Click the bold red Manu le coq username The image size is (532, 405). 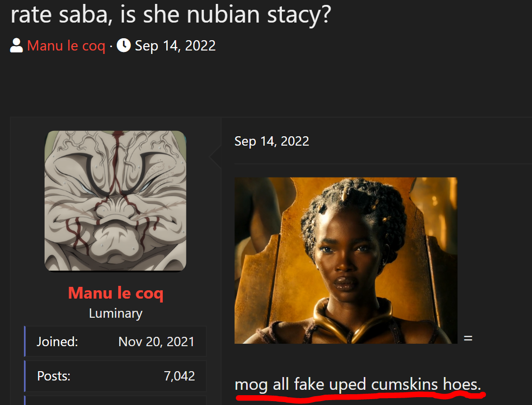point(116,293)
